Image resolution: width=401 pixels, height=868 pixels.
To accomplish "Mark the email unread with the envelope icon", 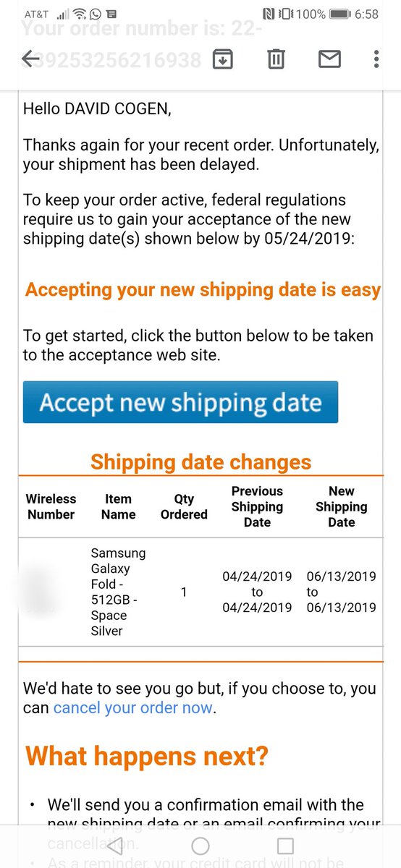I will click(329, 59).
